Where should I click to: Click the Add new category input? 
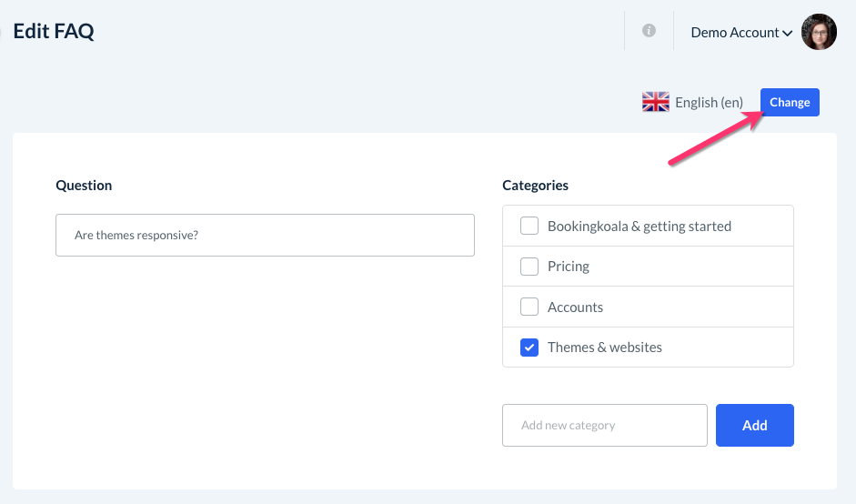(604, 425)
